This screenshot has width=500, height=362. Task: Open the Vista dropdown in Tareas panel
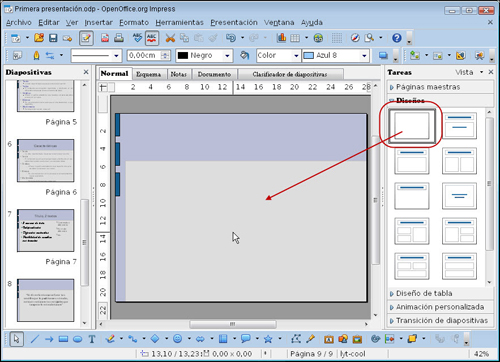469,72
